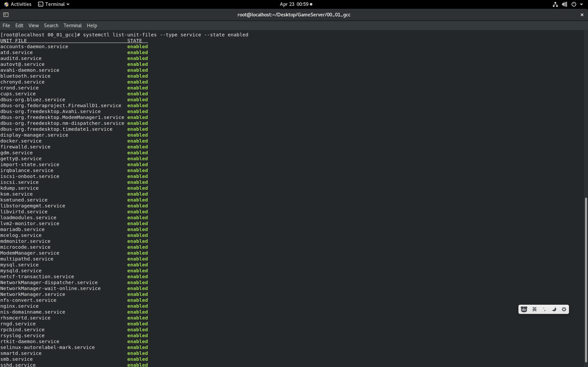This screenshot has height=367, width=588.
Task: Open the File menu
Action: pyautogui.click(x=6, y=26)
